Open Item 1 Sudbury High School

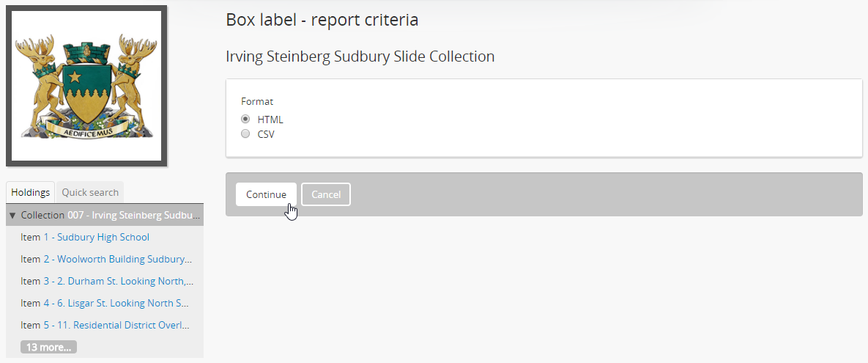pyautogui.click(x=96, y=238)
